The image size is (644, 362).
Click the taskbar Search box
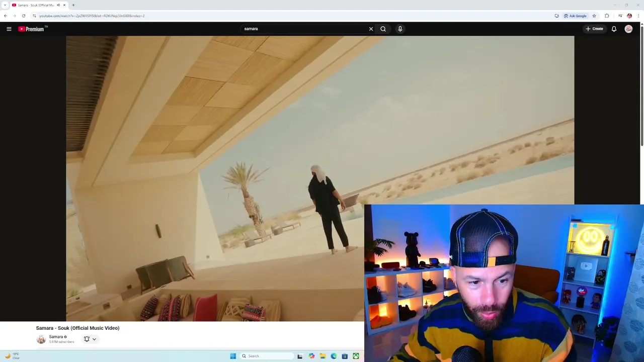tap(267, 356)
